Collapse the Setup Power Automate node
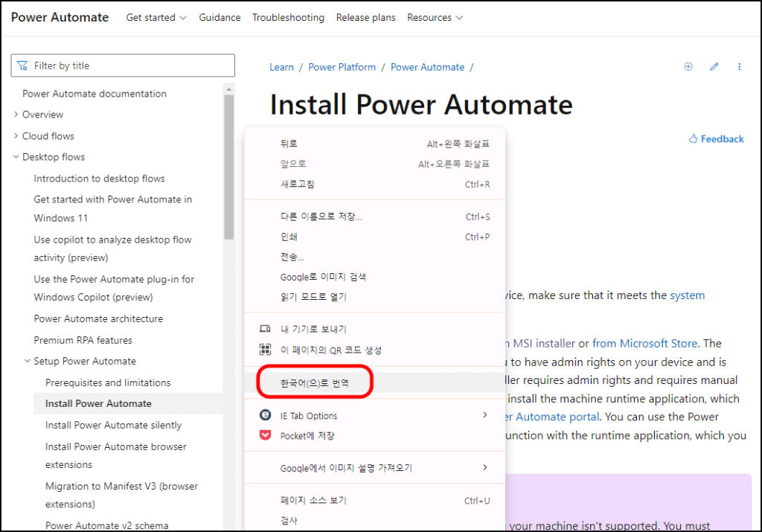 click(28, 361)
